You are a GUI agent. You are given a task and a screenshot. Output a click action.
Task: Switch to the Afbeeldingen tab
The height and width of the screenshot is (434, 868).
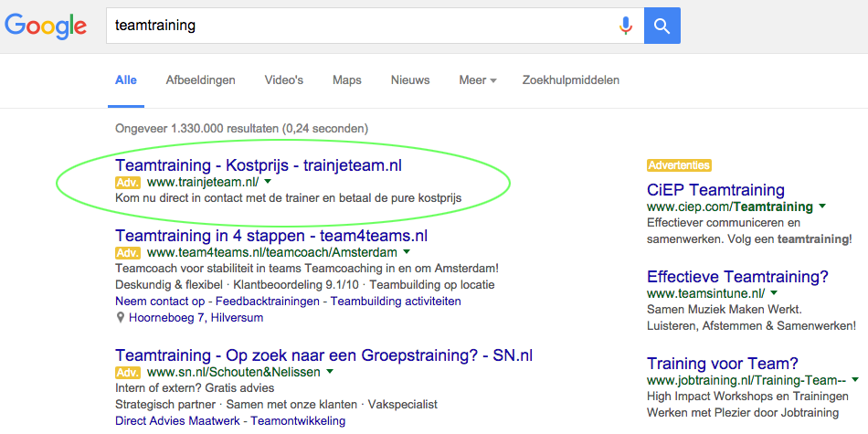tap(200, 80)
